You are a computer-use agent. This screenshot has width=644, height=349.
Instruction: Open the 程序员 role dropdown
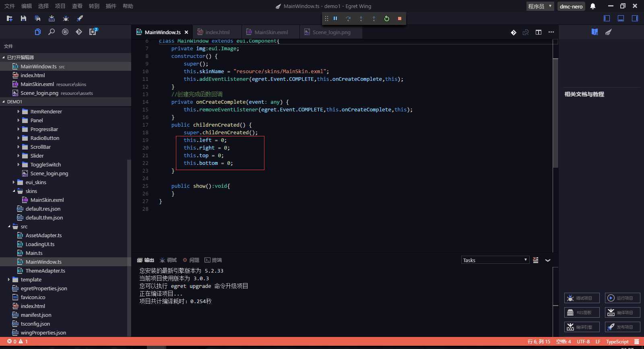[x=540, y=6]
